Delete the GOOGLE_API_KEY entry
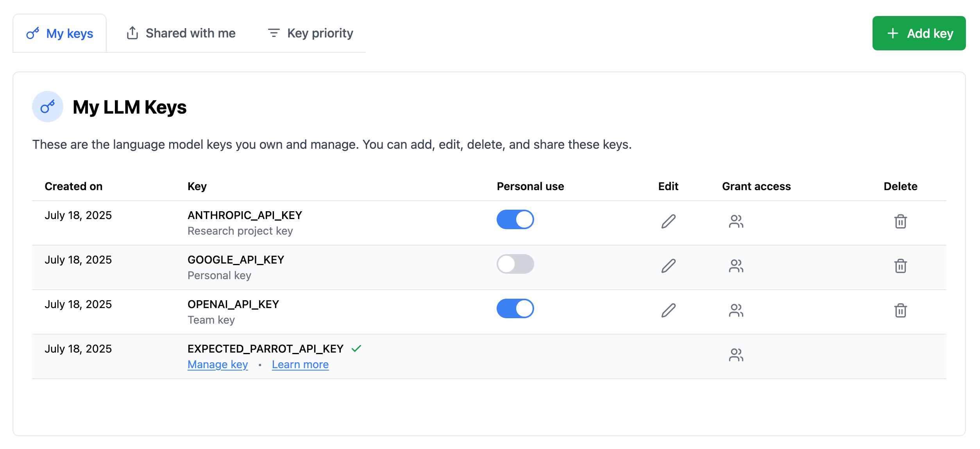The height and width of the screenshot is (449, 980). tap(900, 266)
